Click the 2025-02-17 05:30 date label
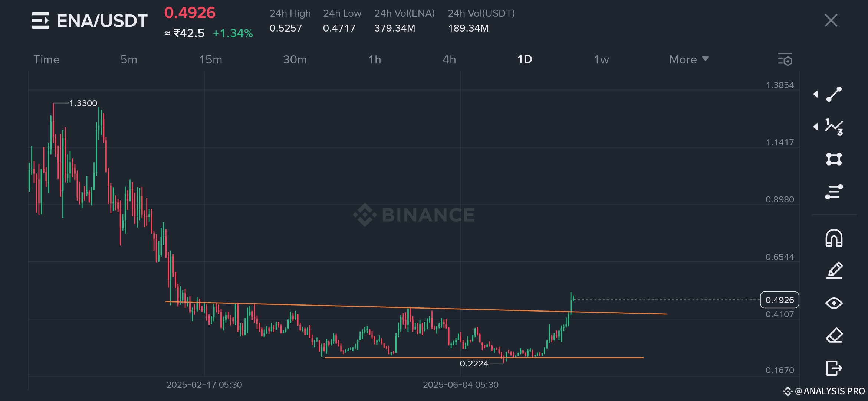This screenshot has height=401, width=868. click(204, 385)
